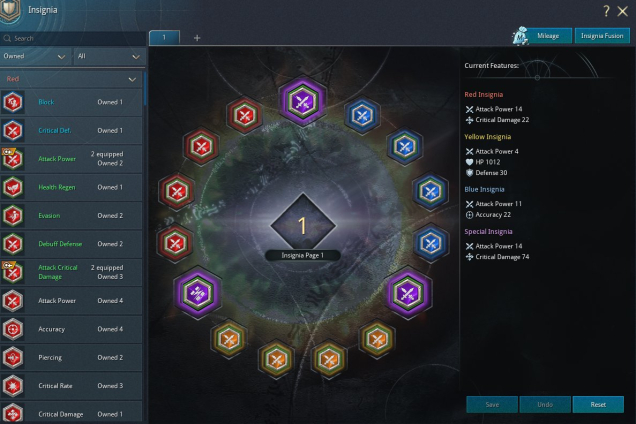Screen dimensions: 636x424
Task: Click the Health Regen insignia icon
Action: pyautogui.click(x=13, y=187)
